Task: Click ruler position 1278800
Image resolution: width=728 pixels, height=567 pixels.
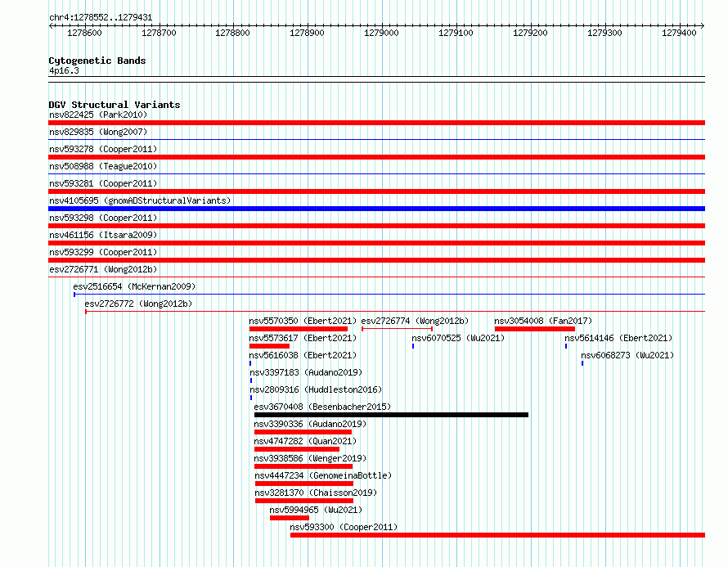Action: 232,33
